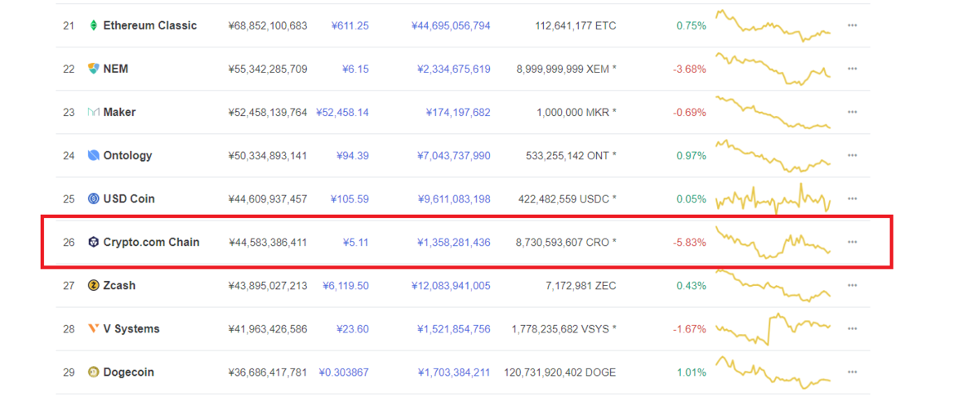980x397 pixels.
Task: View the Zcash 7-day sparkline chart
Action: [773, 285]
